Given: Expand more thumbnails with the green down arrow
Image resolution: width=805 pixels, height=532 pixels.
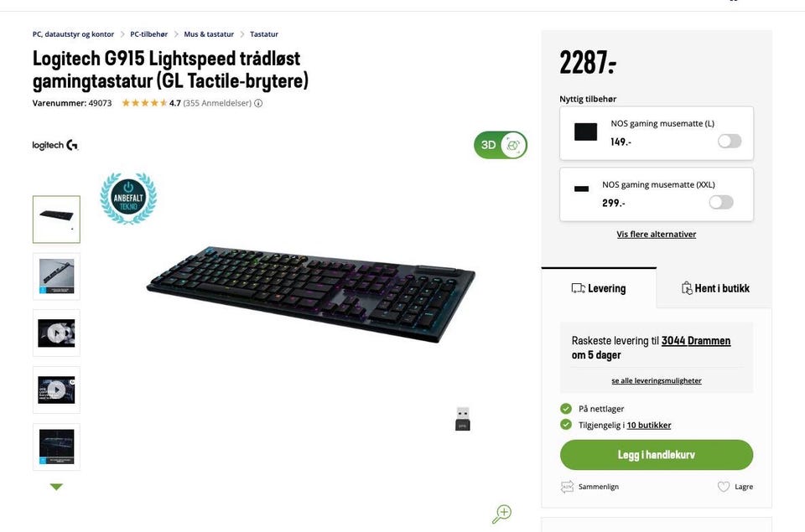Looking at the screenshot, I should pyautogui.click(x=56, y=487).
